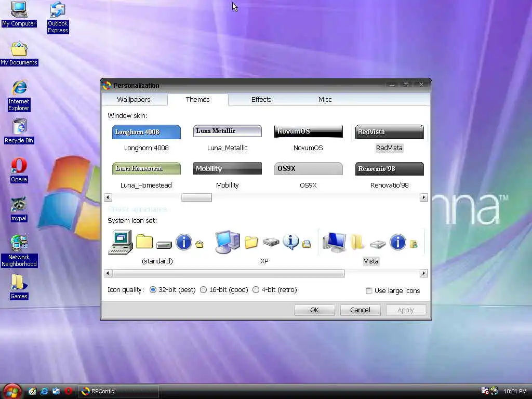Choose the Renovatio'98 window skin
The width and height of the screenshot is (532, 399).
click(x=390, y=169)
